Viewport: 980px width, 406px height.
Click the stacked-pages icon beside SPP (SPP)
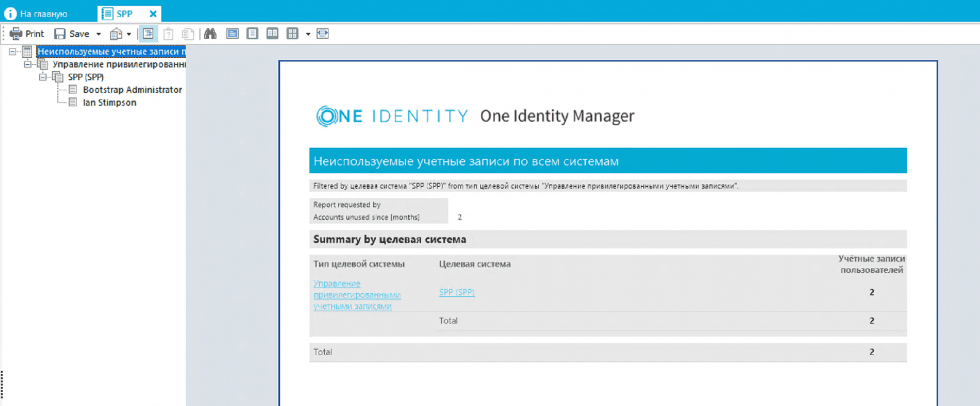coord(58,77)
